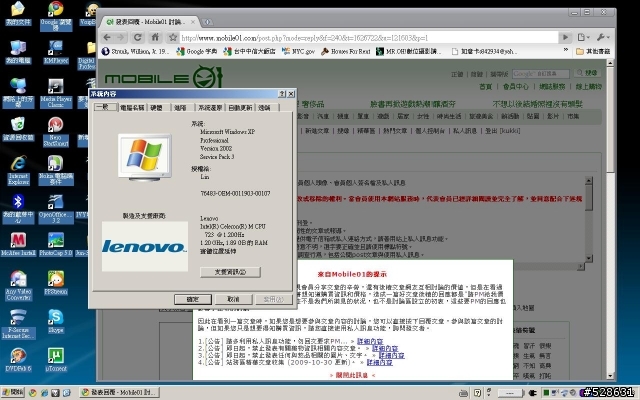Image resolution: width=640 pixels, height=400 pixels.
Task: Switch to the Automatic Updates tab
Action: 240,107
